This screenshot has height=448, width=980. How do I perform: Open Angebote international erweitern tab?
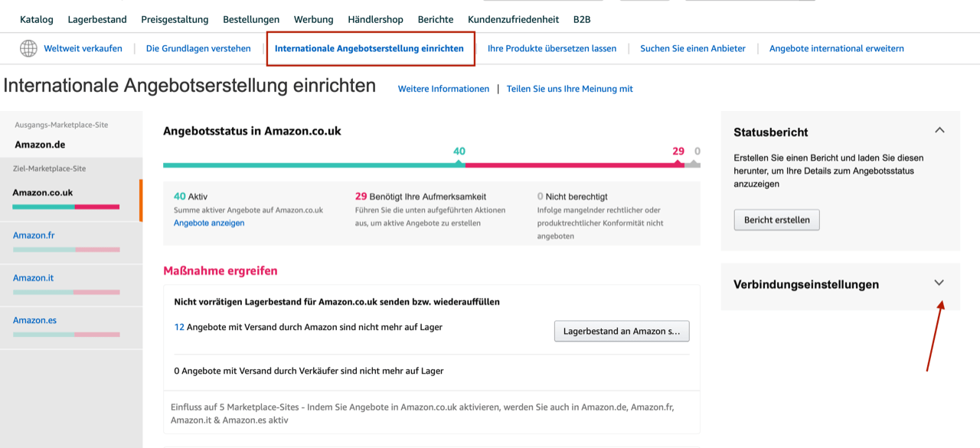point(837,48)
